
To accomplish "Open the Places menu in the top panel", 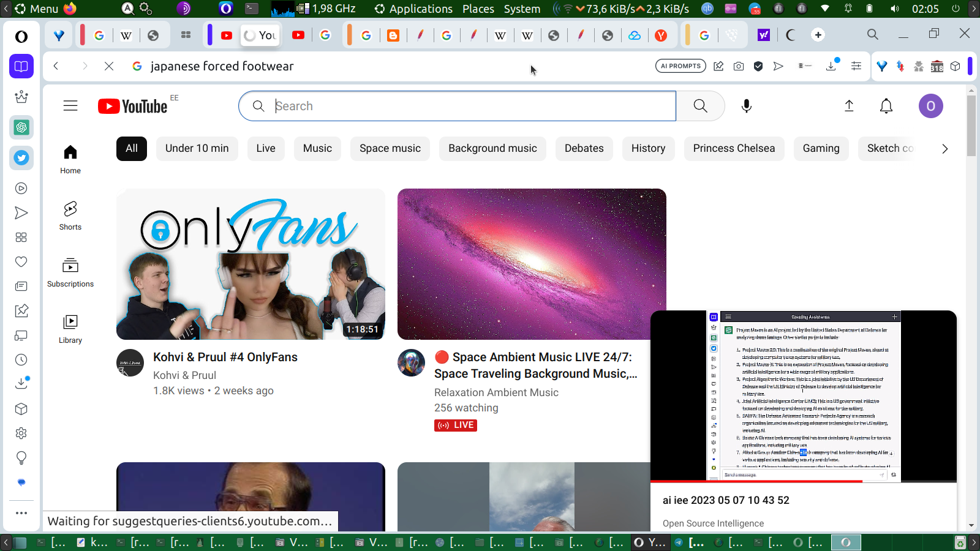I will point(478,9).
